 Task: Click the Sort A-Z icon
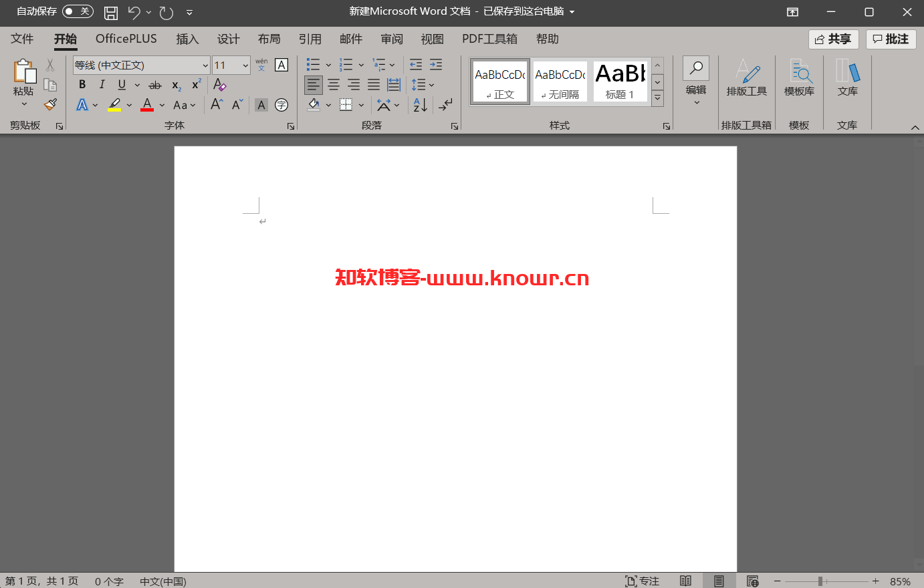[420, 105]
